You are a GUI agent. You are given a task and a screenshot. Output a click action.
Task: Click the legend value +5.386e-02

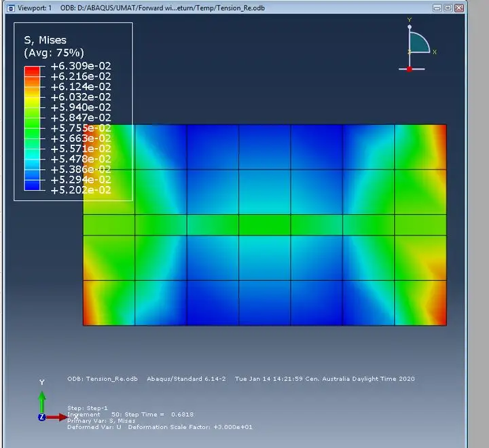click(81, 169)
